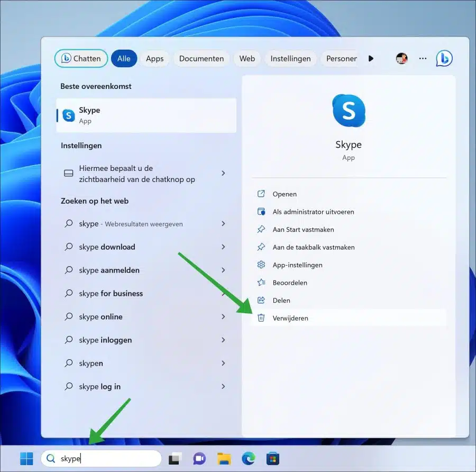This screenshot has height=472, width=476.
Task: Click Verwijderen to uninstall Skype
Action: click(x=349, y=318)
